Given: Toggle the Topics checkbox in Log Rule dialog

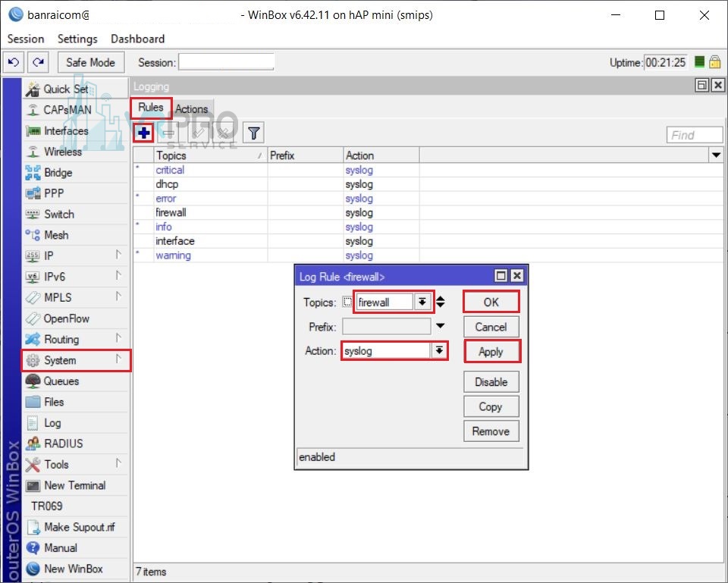Looking at the screenshot, I should tap(347, 301).
